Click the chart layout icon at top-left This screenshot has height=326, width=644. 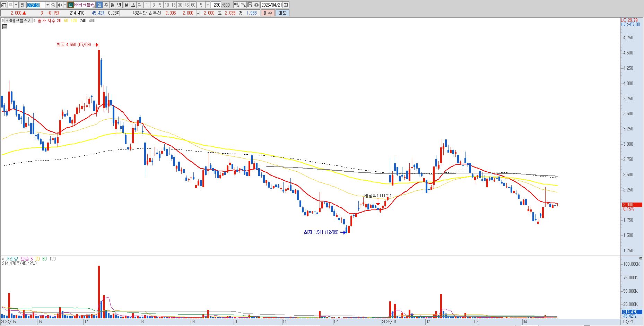4,5
